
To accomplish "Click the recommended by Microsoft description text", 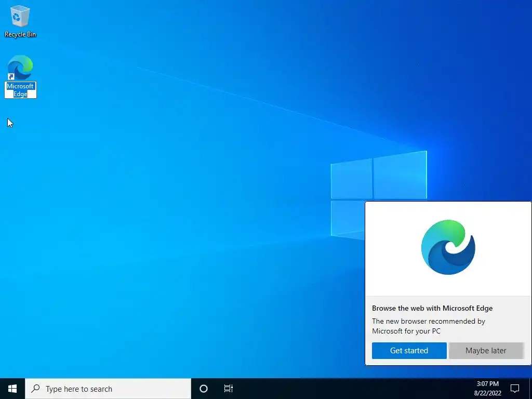I will click(429, 326).
